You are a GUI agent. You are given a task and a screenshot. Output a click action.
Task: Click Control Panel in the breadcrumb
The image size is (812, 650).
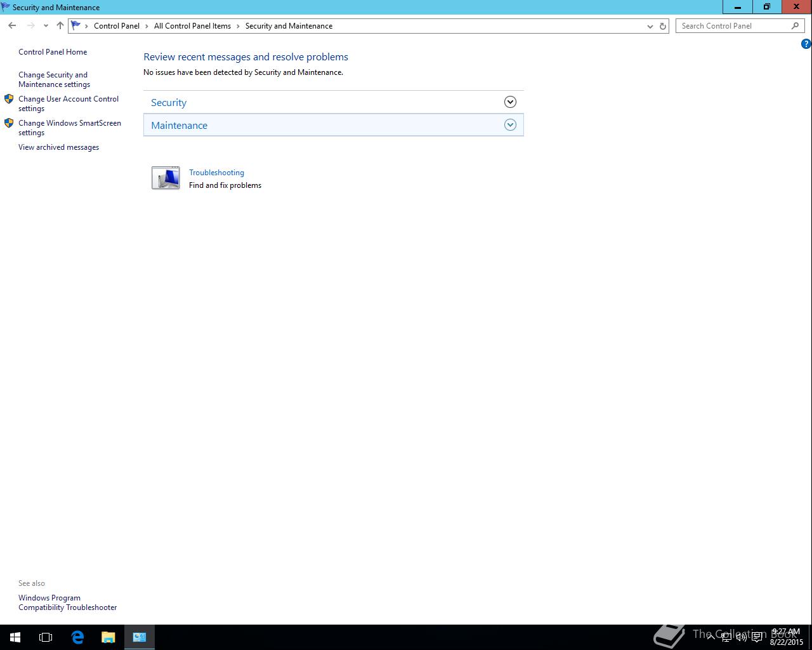(117, 26)
